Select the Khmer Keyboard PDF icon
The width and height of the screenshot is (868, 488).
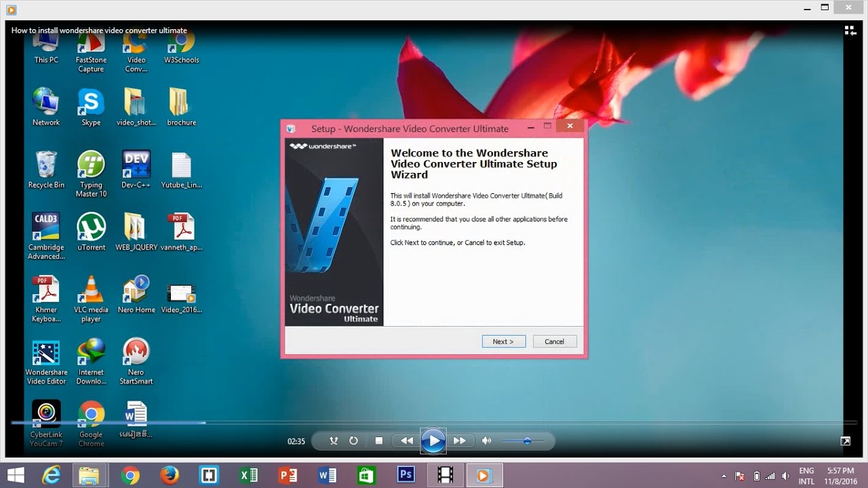46,299
